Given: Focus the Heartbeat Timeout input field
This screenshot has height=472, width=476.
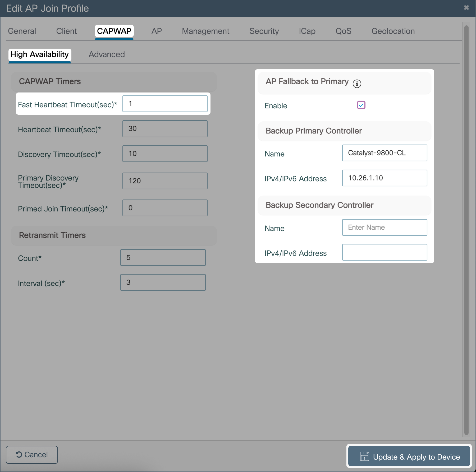Looking at the screenshot, I should [x=165, y=129].
